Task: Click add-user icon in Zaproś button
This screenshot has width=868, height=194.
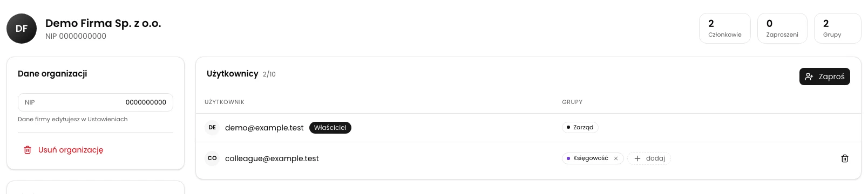Action: click(x=809, y=77)
